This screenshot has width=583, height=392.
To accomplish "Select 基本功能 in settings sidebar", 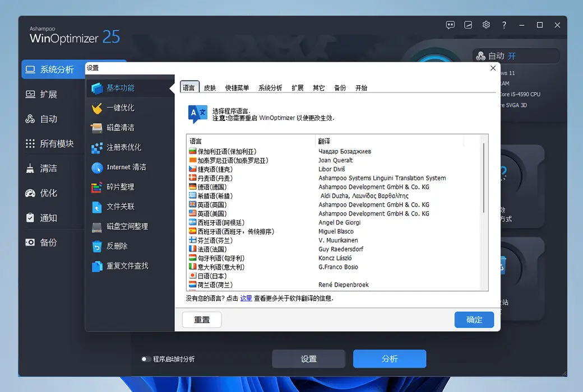I will tap(129, 88).
